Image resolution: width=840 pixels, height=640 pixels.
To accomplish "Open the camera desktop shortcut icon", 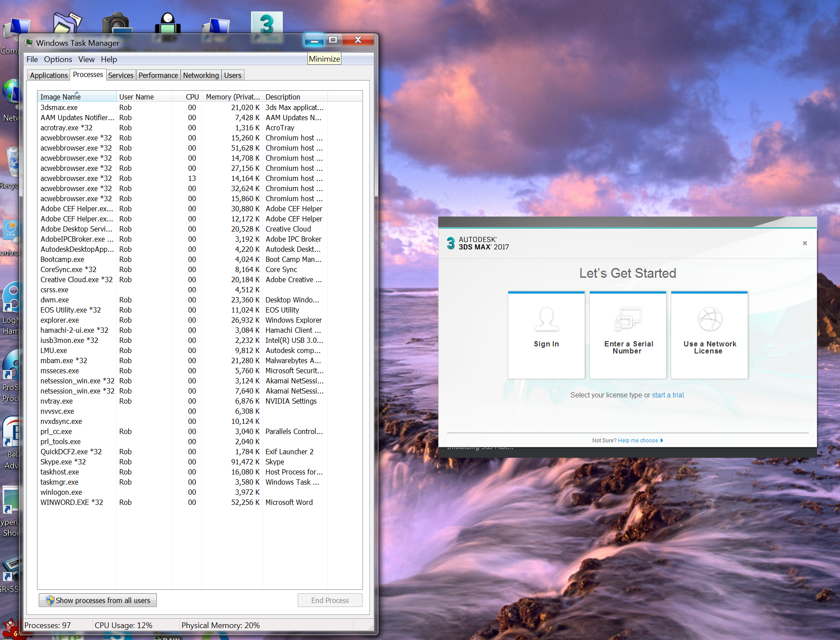I will pyautogui.click(x=116, y=23).
